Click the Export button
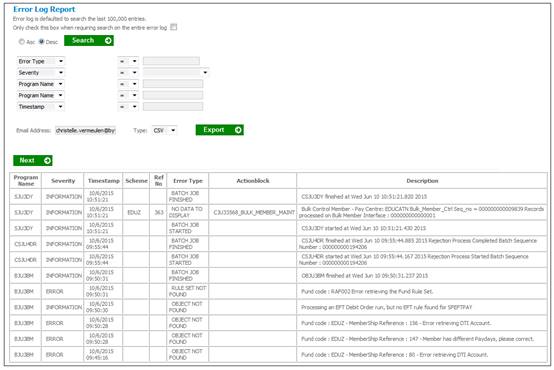554x370 pixels. [219, 130]
